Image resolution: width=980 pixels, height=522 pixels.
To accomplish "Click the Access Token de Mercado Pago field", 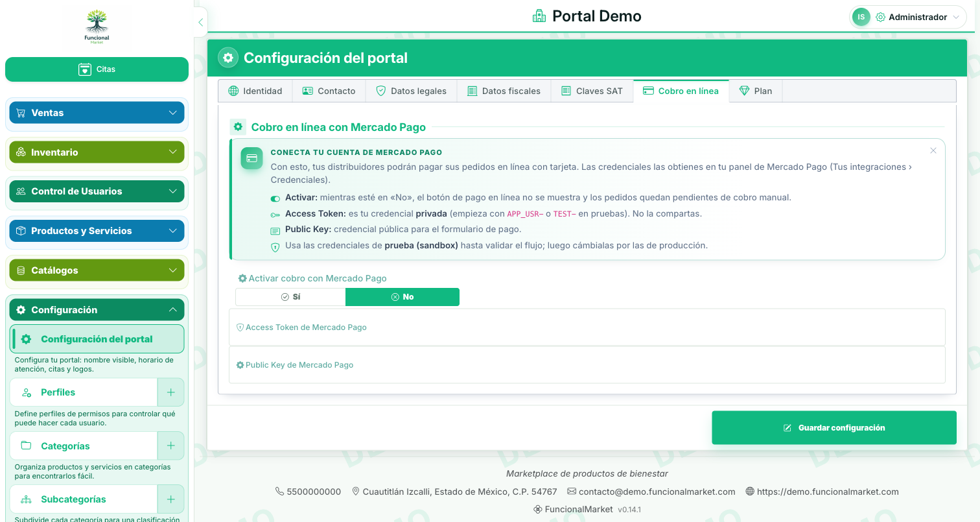I will [x=587, y=327].
